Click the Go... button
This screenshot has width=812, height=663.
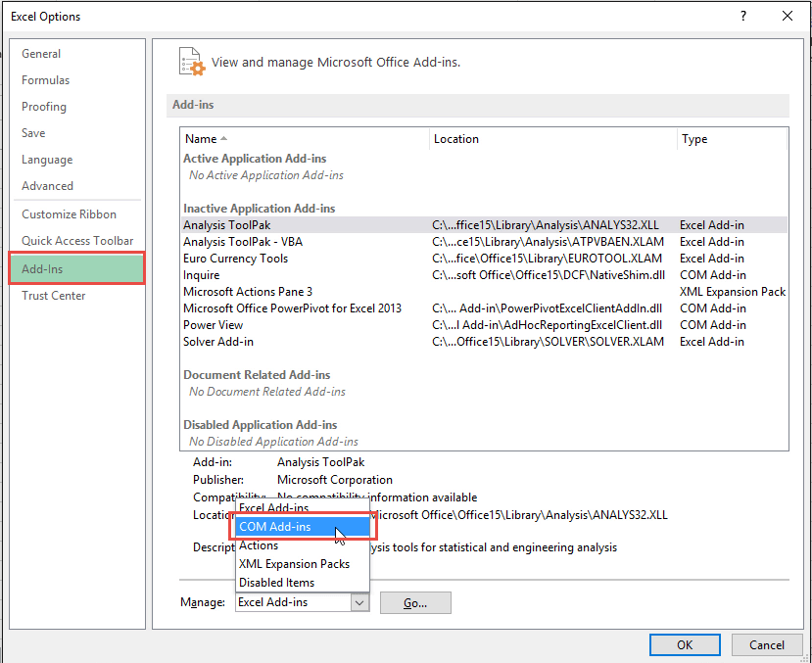[415, 603]
